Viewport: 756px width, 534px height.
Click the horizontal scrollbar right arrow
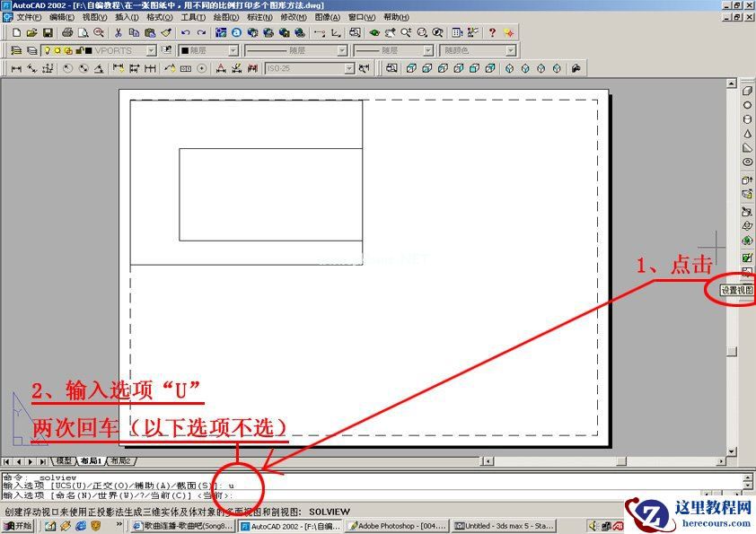(x=721, y=461)
